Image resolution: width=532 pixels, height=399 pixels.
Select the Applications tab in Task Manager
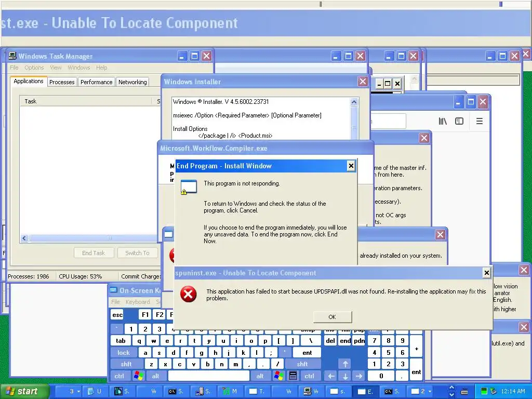pos(29,81)
